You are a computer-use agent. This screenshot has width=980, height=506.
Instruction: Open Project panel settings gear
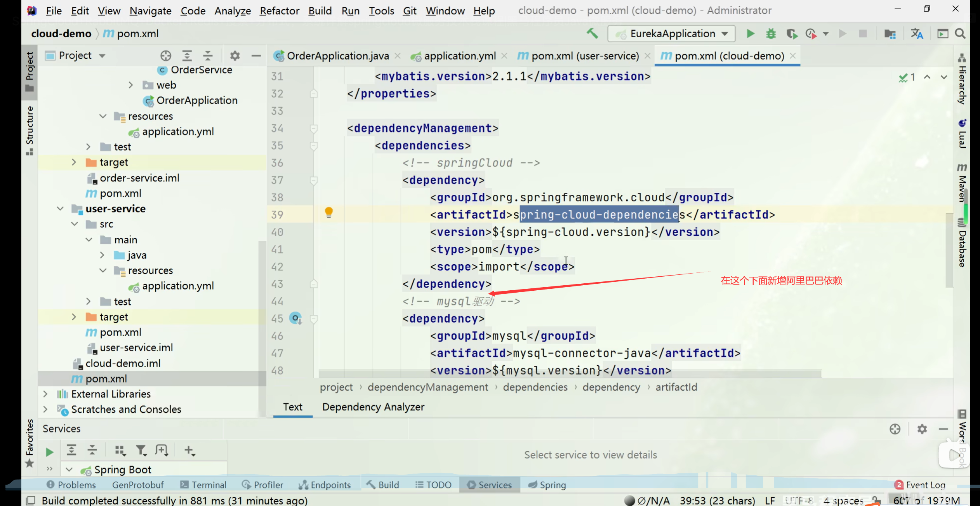pyautogui.click(x=235, y=56)
